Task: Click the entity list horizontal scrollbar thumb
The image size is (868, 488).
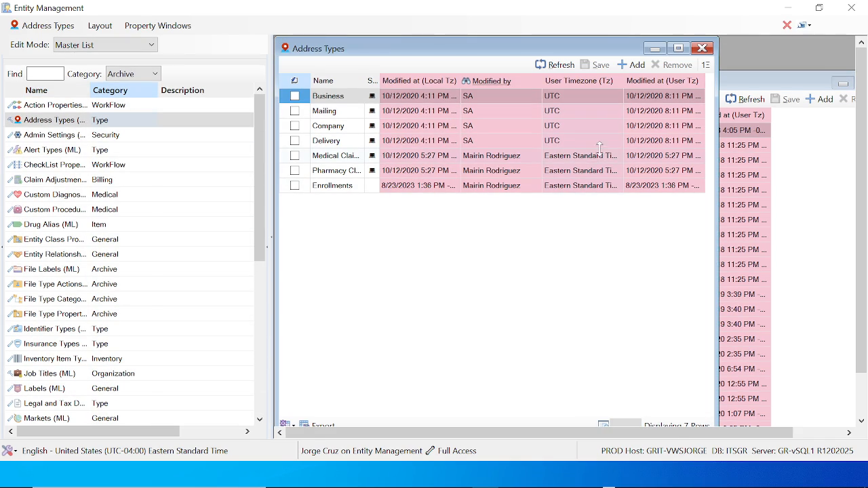Action: [x=98, y=431]
